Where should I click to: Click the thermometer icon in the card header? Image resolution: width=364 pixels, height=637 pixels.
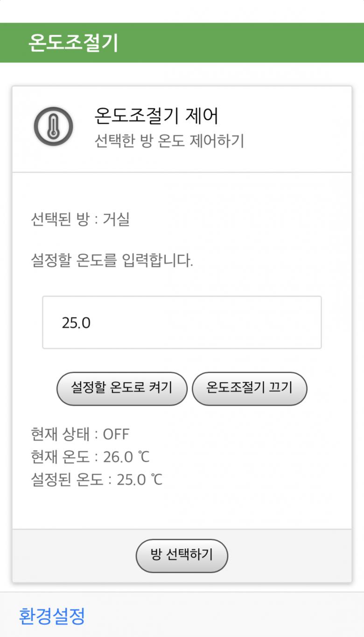pyautogui.click(x=53, y=126)
